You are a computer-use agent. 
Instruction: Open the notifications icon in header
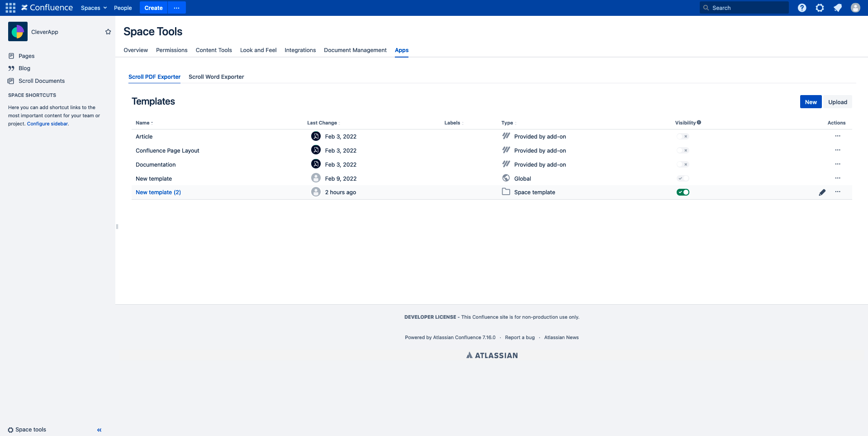tap(838, 8)
